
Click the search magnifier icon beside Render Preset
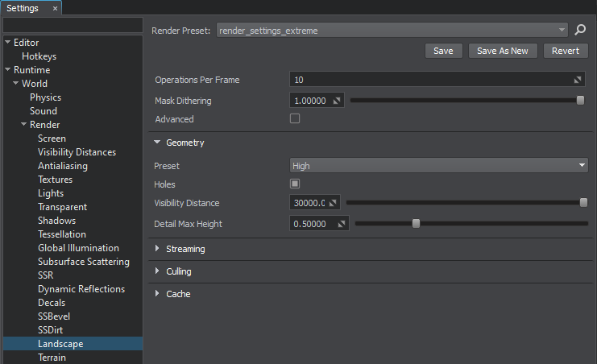[580, 31]
